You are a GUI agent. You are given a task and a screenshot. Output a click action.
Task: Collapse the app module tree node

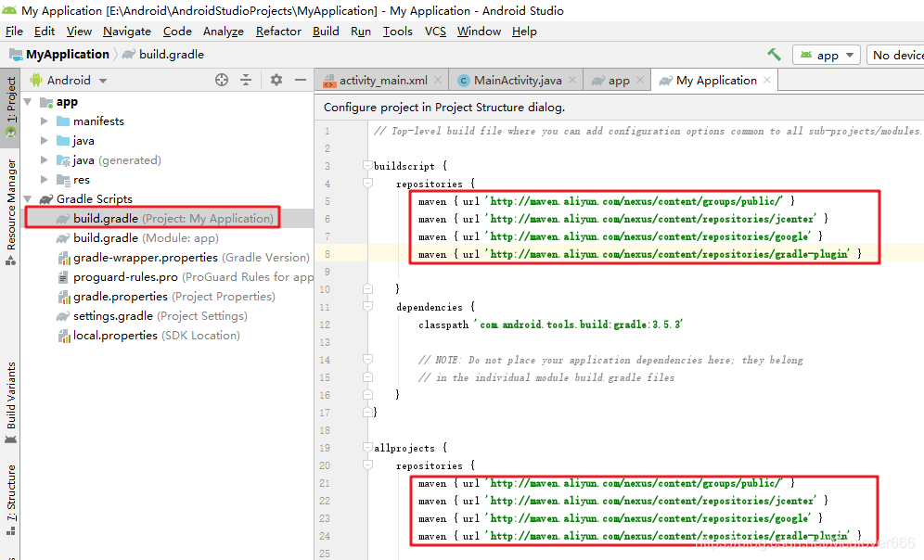click(28, 102)
